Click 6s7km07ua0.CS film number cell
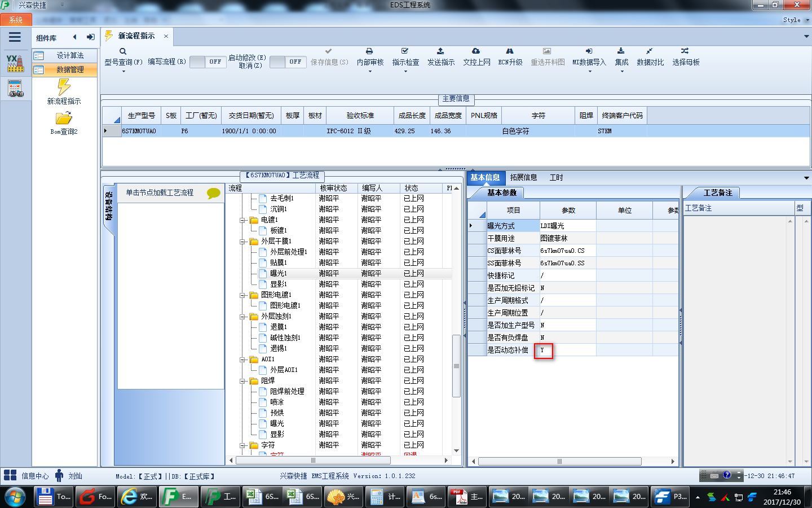 pyautogui.click(x=568, y=251)
